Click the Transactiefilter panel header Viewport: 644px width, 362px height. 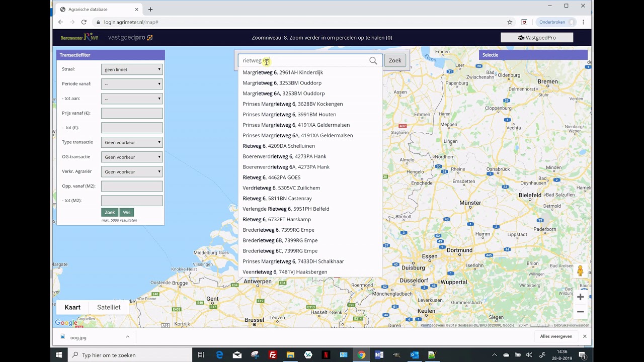tap(111, 55)
